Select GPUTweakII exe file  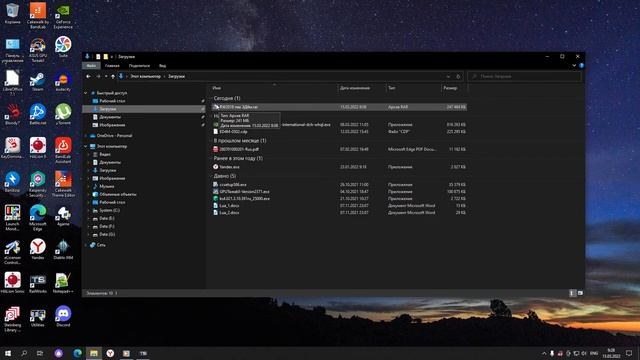pos(339,191)
